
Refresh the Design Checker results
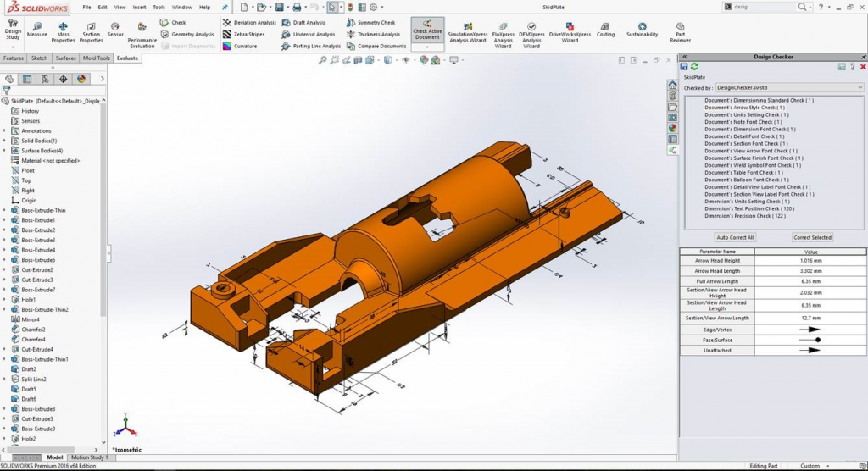coord(694,66)
